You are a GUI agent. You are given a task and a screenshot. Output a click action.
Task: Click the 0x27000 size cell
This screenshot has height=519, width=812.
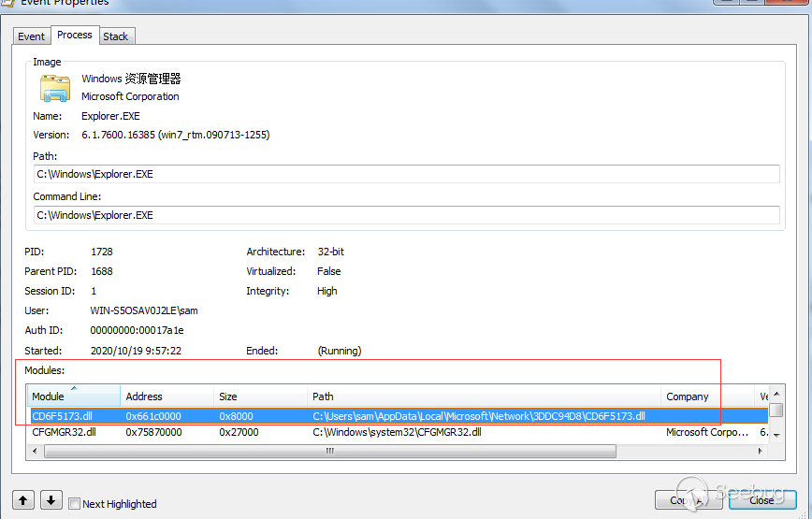tap(239, 432)
